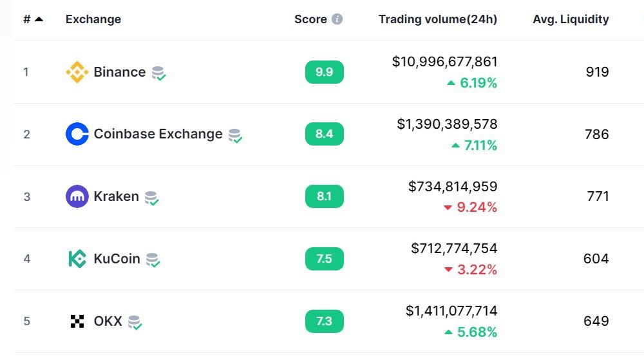Image resolution: width=644 pixels, height=358 pixels.
Task: Click the KuCoin logo icon
Action: pyautogui.click(x=77, y=259)
